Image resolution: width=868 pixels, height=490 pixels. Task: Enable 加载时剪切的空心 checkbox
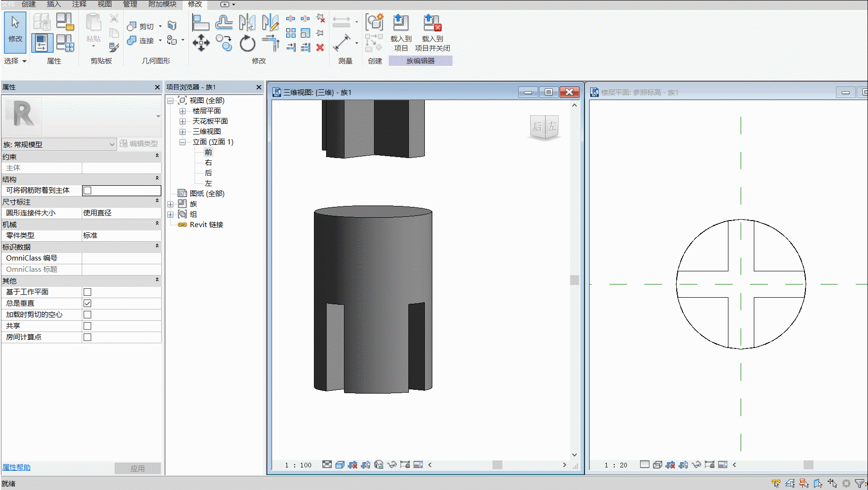click(87, 315)
